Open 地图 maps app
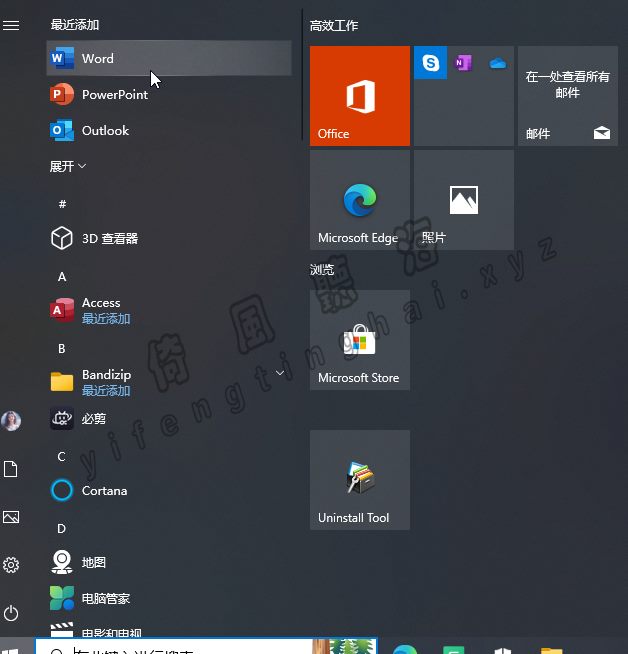 coord(168,562)
